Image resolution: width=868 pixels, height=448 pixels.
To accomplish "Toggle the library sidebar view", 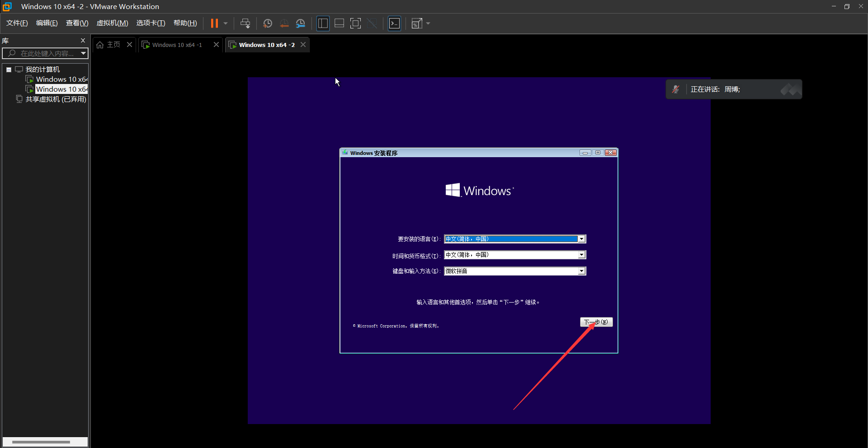I will [x=323, y=23].
